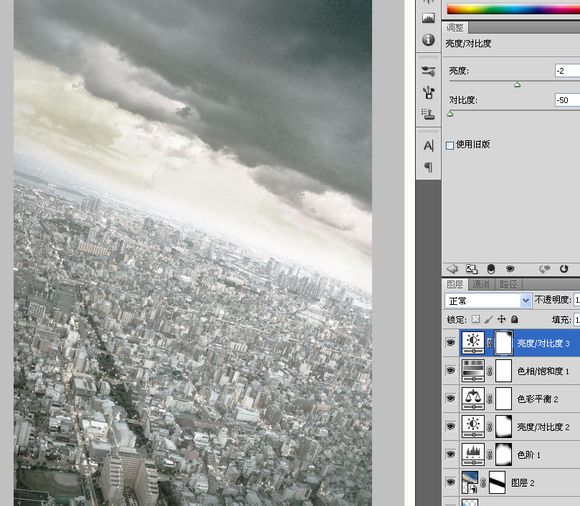Viewport: 580px width, 506px height.
Task: Click the 亮度/对比度 3 adjustment thumbnail icon
Action: (x=473, y=343)
